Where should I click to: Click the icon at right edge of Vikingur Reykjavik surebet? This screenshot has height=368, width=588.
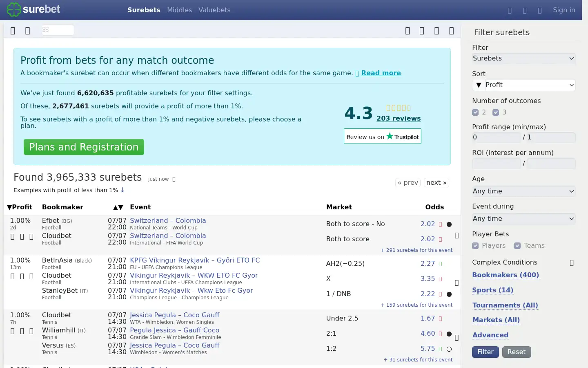point(457,283)
